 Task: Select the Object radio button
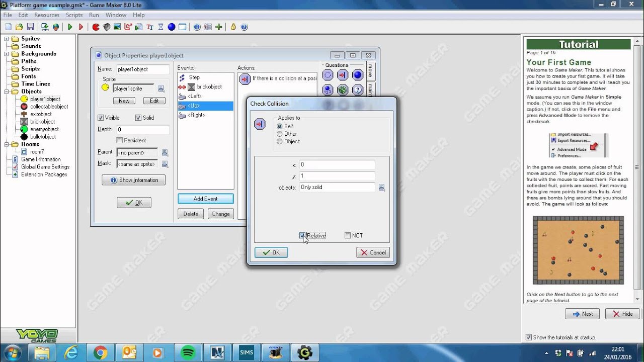point(280,141)
